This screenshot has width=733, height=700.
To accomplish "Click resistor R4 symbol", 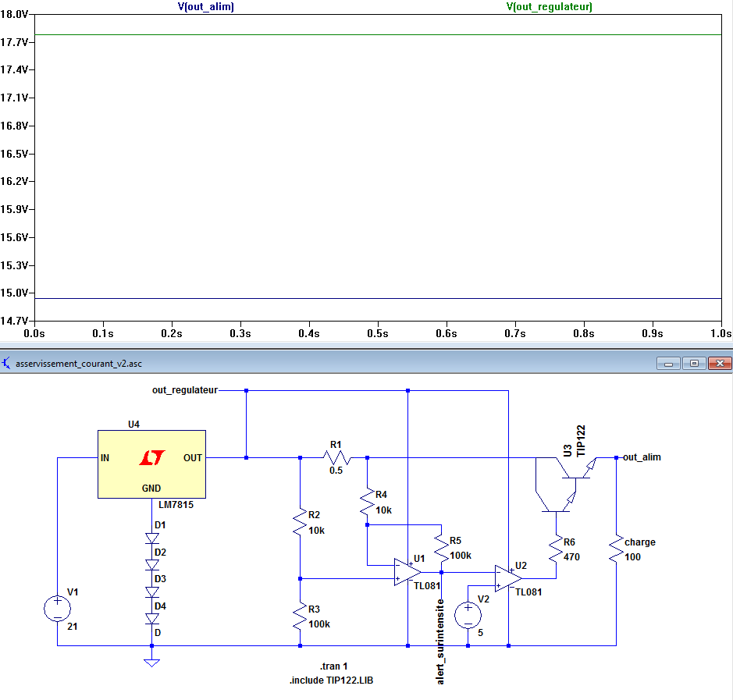I will pos(367,503).
